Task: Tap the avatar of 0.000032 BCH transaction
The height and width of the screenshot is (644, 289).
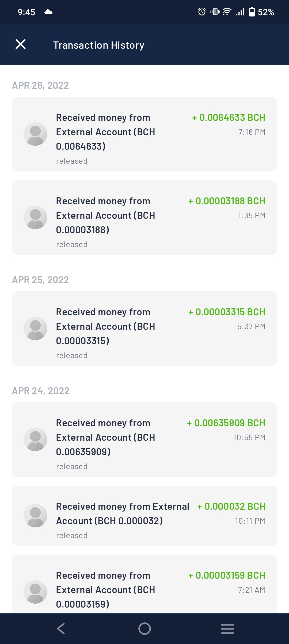Action: pyautogui.click(x=35, y=516)
